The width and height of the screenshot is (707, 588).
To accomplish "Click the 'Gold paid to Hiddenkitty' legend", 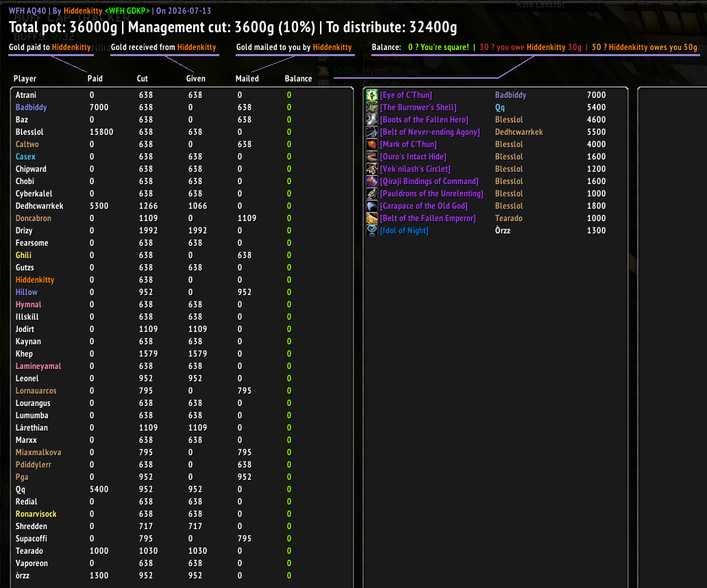I will point(49,47).
